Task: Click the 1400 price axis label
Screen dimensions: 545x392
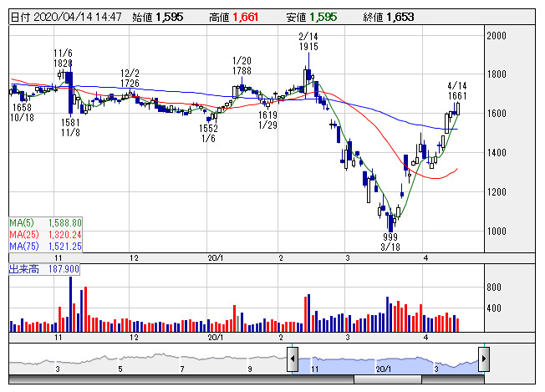Action: click(x=497, y=153)
